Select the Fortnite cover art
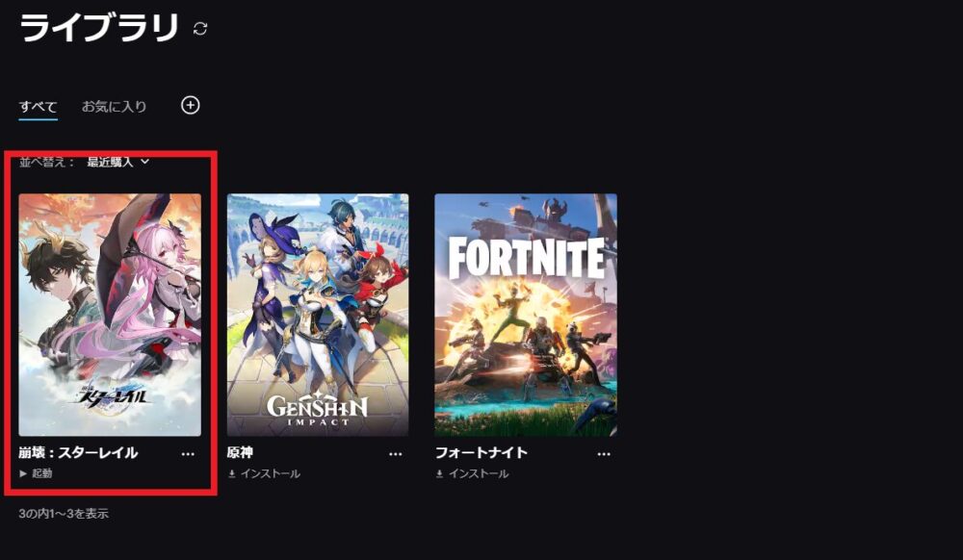 (526, 315)
